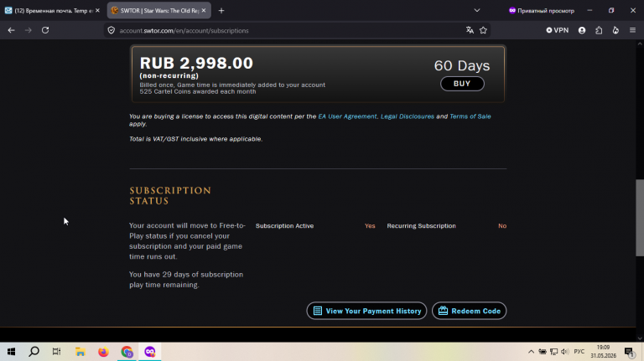Open the network icon in tray
644x361 pixels.
(x=553, y=352)
